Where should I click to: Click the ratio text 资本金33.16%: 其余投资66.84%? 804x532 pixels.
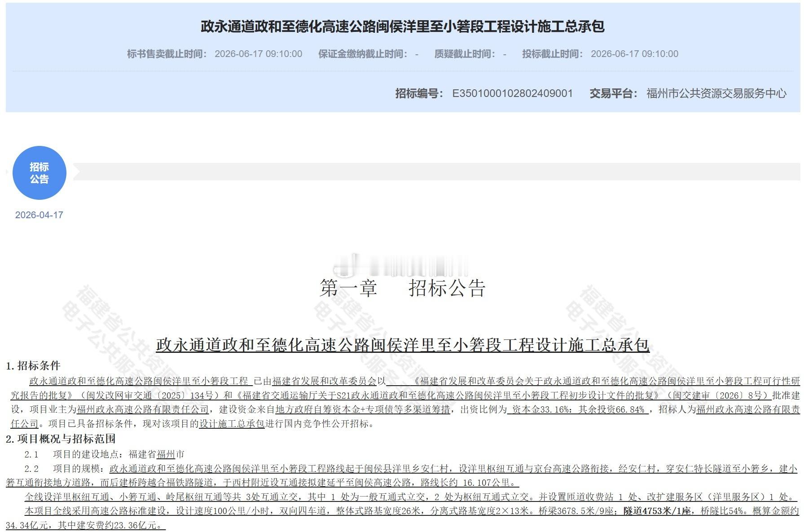click(578, 409)
